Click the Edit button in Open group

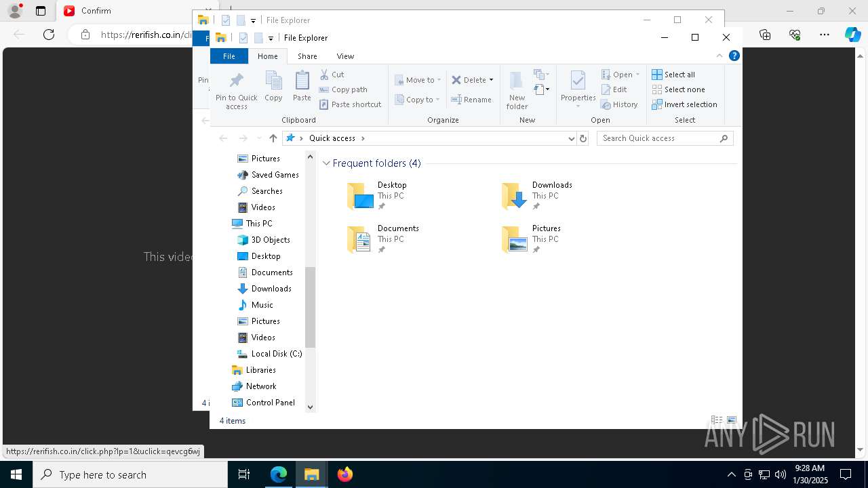coord(614,89)
